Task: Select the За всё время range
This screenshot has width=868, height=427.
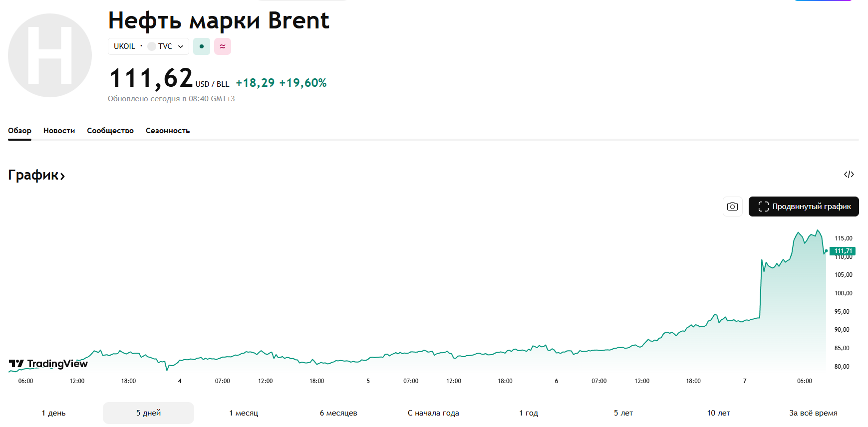Action: (813, 413)
